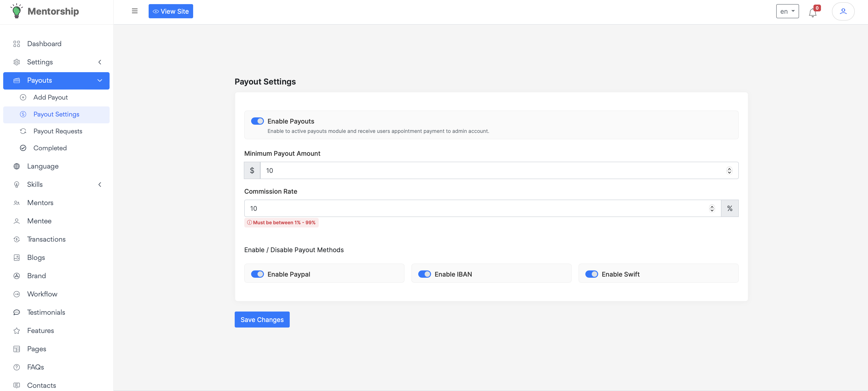Screen dimensions: 868x391
Task: Turn off the Enable IBAN switch
Action: (424, 274)
